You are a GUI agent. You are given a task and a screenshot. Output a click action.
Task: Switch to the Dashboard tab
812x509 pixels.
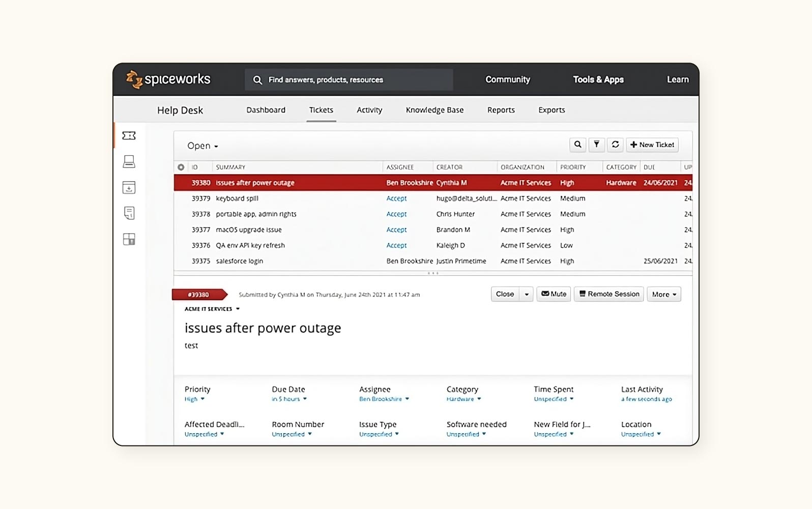click(x=266, y=110)
